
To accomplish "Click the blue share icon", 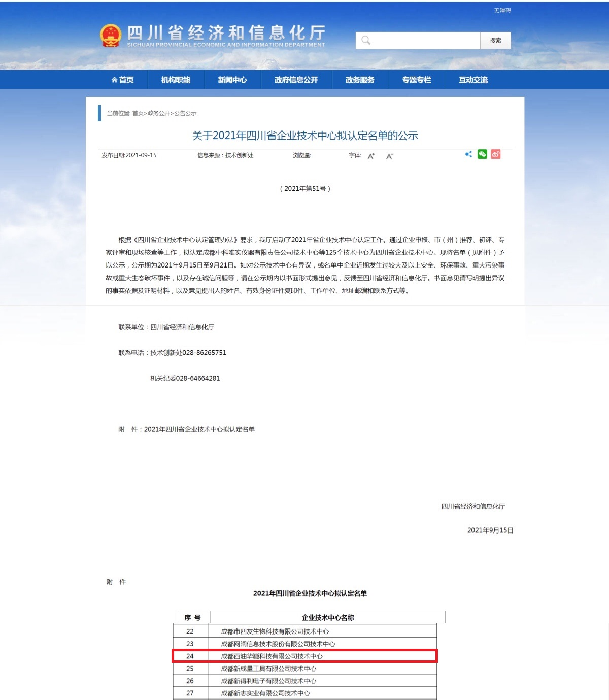I will pyautogui.click(x=468, y=154).
